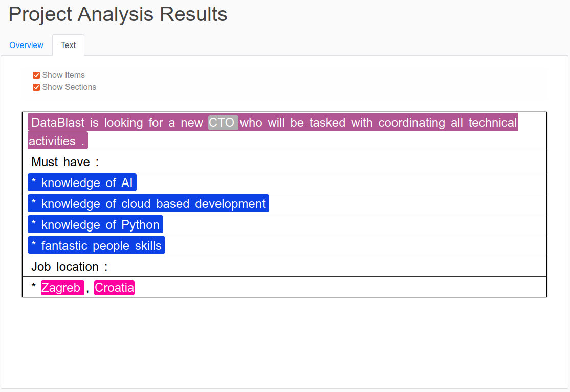Click the 'Job location :' section row

[284, 266]
